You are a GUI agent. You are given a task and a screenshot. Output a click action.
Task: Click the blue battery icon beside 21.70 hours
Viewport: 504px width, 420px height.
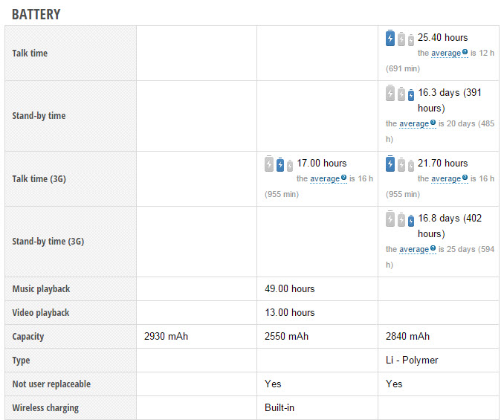(x=390, y=164)
